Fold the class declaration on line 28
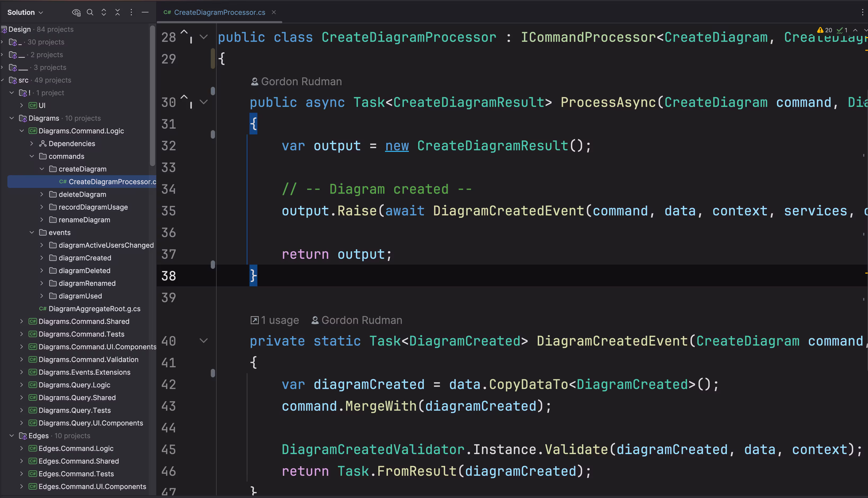Image resolution: width=868 pixels, height=498 pixels. point(204,37)
